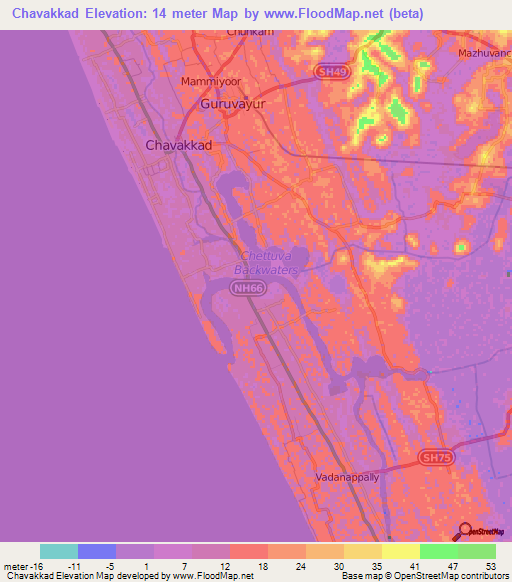Click the teal legend swatch above -16
Image resolution: width=512 pixels, height=582 pixels.
[x=59, y=552]
